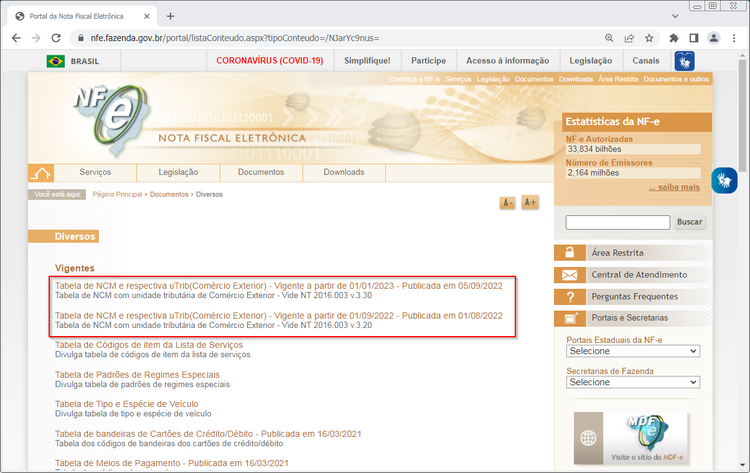
Task: Click the Perguntas Frequentes question mark icon
Action: (569, 297)
